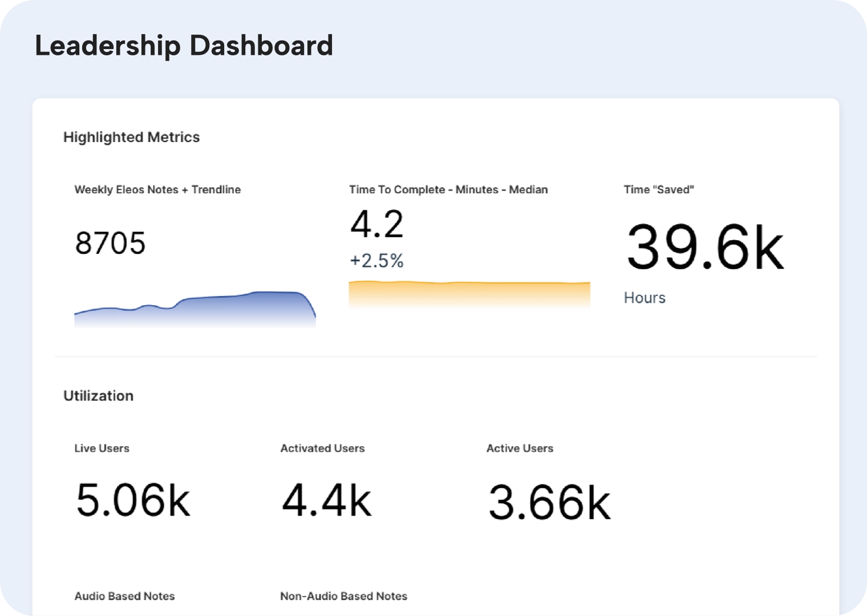Open the Non-Audio Based Notes tile
The height and width of the screenshot is (616, 867).
pyautogui.click(x=343, y=596)
